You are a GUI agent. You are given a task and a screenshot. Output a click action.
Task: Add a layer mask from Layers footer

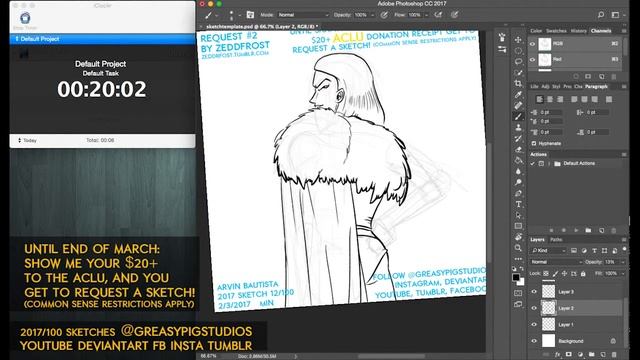tap(569, 355)
